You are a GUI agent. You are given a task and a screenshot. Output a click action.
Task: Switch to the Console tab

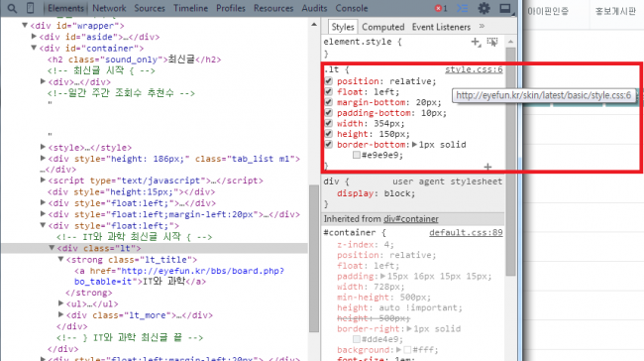click(x=352, y=8)
